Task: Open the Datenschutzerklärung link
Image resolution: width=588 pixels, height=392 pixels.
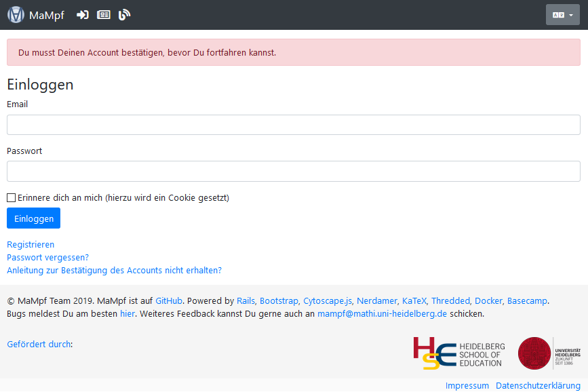Action: 538,386
